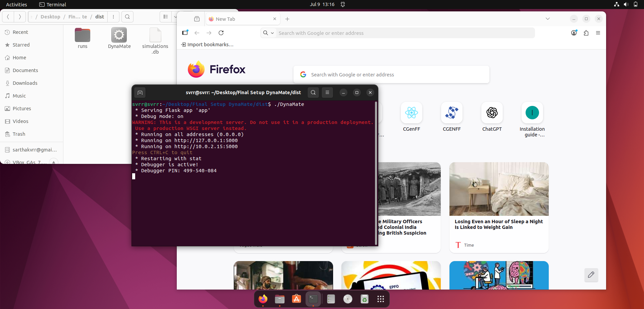The image size is (644, 309).
Task: Click the dist breadcrumb in Files
Action: coord(100,17)
